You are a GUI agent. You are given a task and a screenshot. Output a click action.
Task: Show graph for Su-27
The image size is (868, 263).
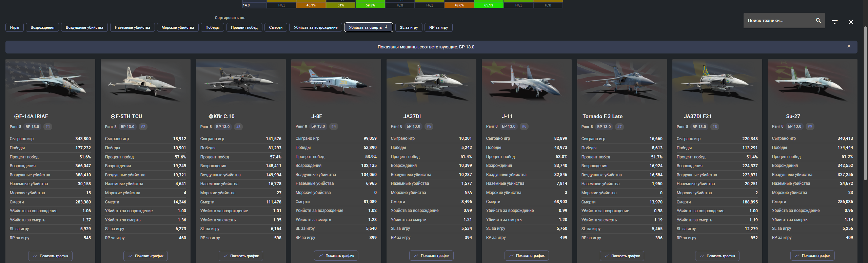812,256
